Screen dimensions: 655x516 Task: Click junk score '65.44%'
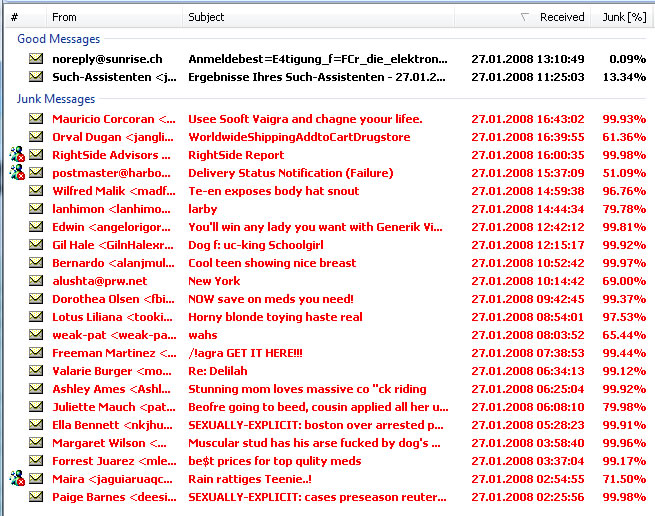tap(624, 335)
